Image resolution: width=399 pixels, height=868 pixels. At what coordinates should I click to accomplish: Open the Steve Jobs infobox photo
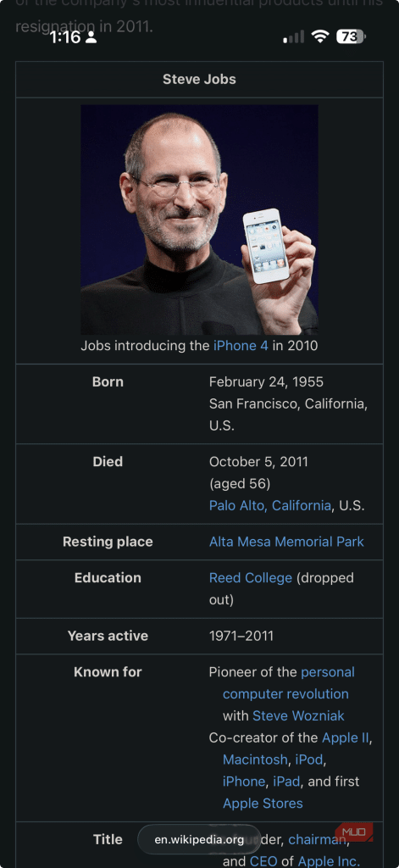point(199,220)
